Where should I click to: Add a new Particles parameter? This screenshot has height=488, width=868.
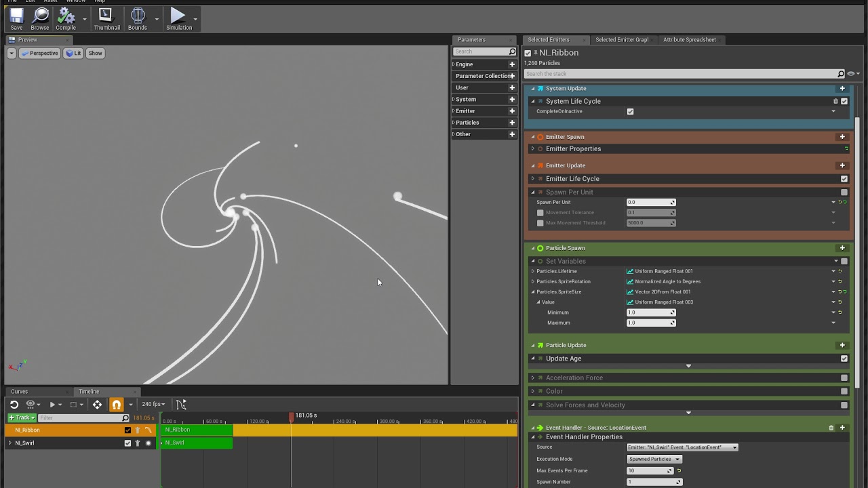[512, 123]
